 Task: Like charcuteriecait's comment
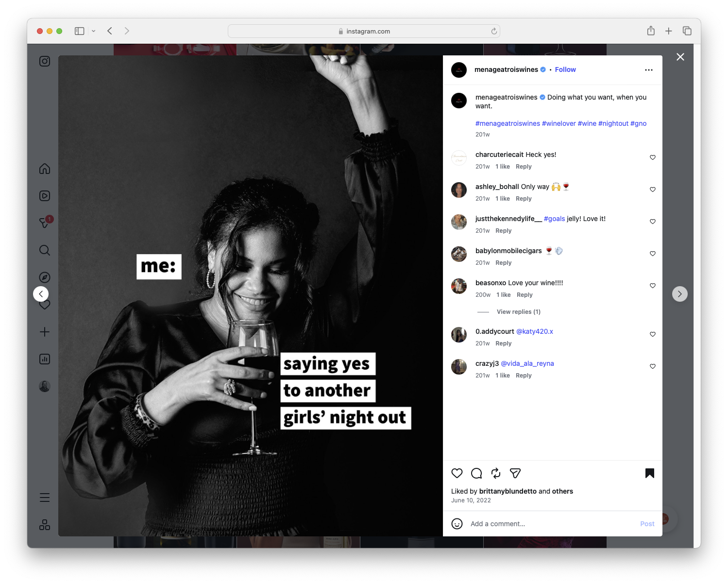pyautogui.click(x=652, y=157)
